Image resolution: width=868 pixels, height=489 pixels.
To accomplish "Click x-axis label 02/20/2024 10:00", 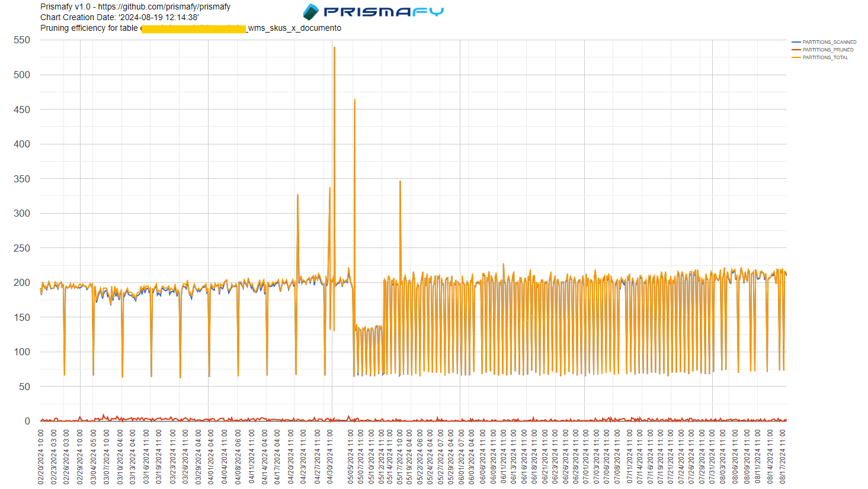I will (x=41, y=457).
